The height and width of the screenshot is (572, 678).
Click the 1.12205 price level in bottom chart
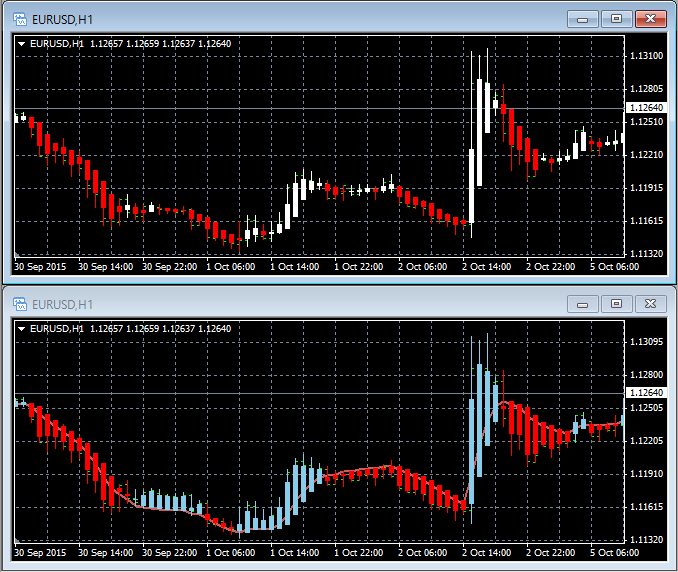[646, 441]
